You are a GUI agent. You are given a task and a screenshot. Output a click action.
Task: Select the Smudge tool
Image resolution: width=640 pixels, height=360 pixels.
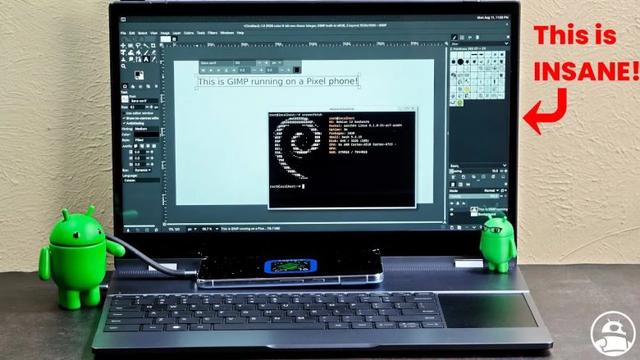tap(130, 59)
